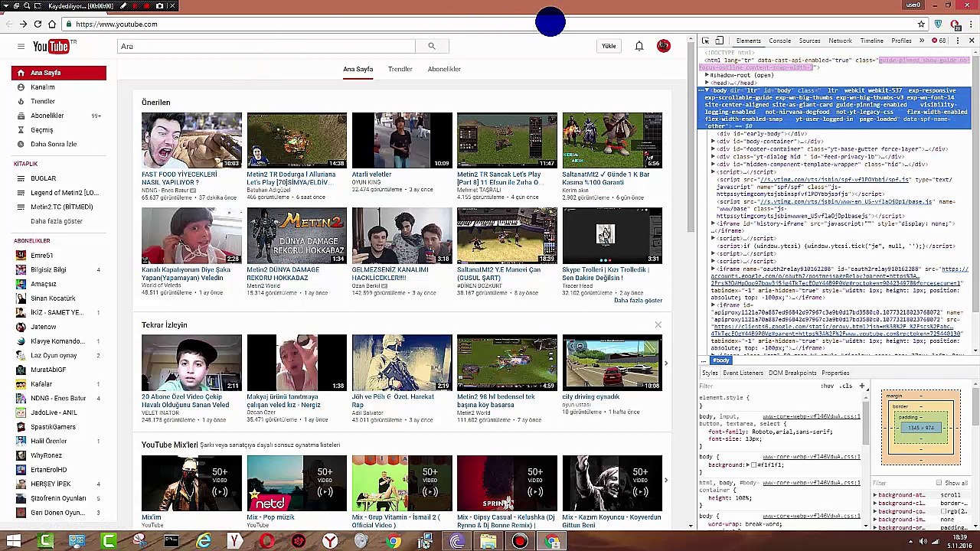The image size is (980, 551).
Task: Open the Chrome three-dot menu
Action: [971, 24]
